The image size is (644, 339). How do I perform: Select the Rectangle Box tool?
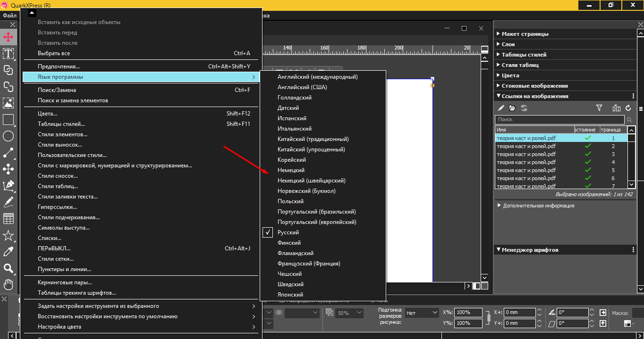(x=8, y=120)
